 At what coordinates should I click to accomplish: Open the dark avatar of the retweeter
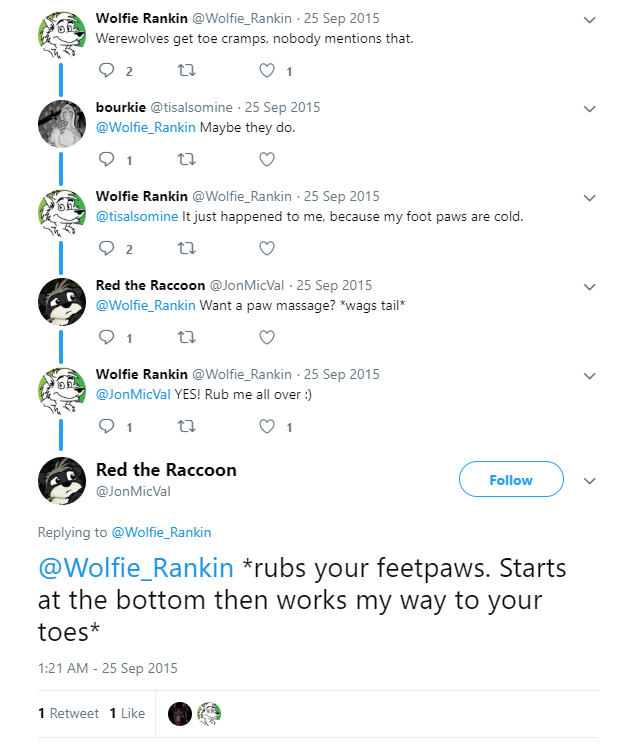pos(180,714)
